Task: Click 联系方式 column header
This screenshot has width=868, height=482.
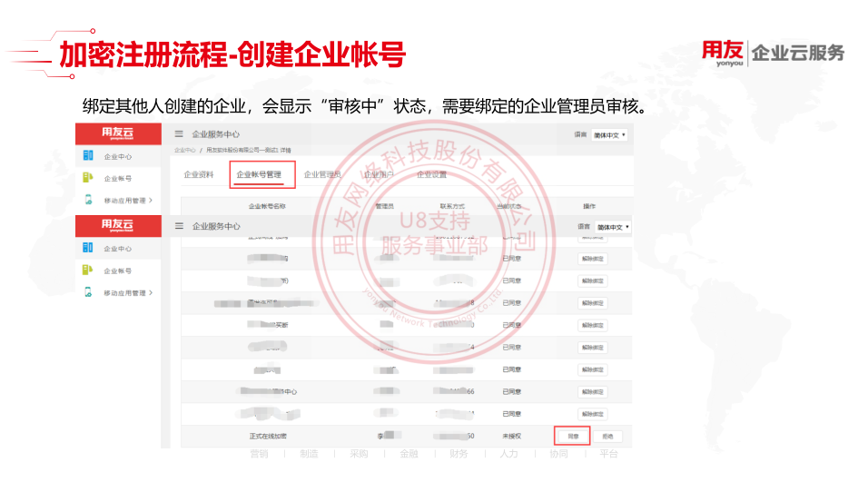Action: 452,206
